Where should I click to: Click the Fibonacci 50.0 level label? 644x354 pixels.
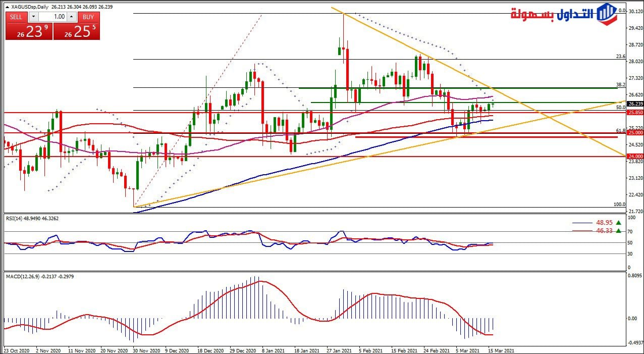(x=621, y=107)
